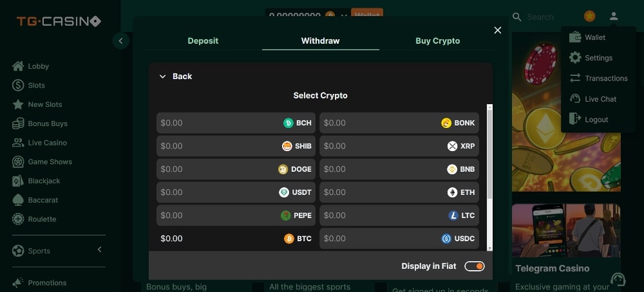Open the New Slots sidebar link
The height and width of the screenshot is (292, 644).
(x=45, y=104)
